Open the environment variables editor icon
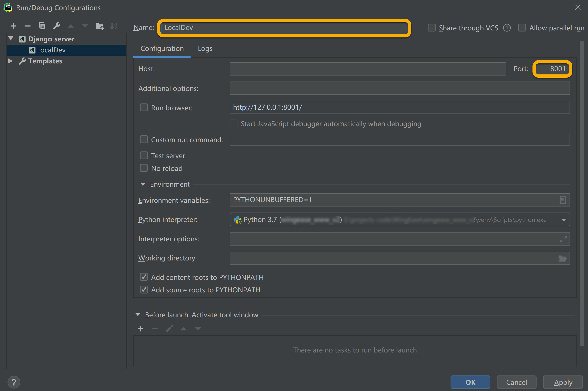This screenshot has height=391, width=588. coord(562,200)
